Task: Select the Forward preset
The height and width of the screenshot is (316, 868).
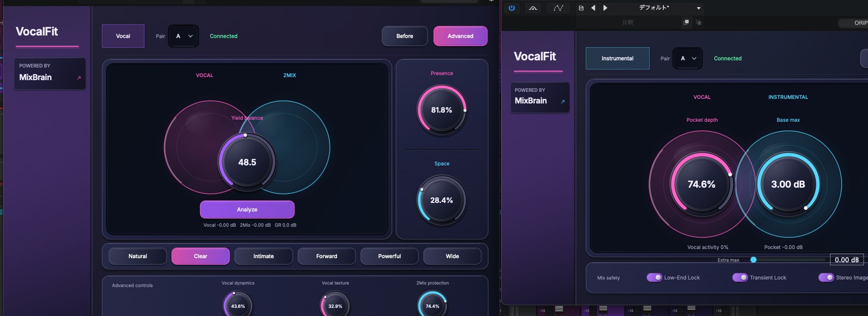Action: click(x=327, y=256)
